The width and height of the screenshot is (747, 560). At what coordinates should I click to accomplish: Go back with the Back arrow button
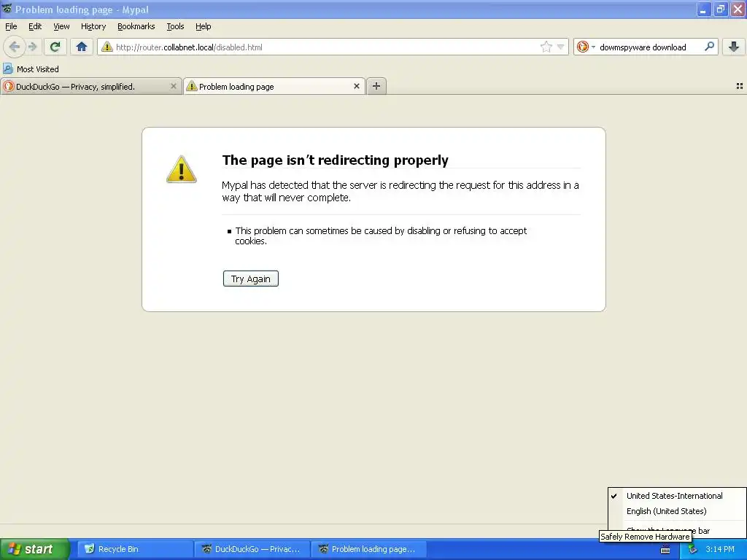[15, 47]
